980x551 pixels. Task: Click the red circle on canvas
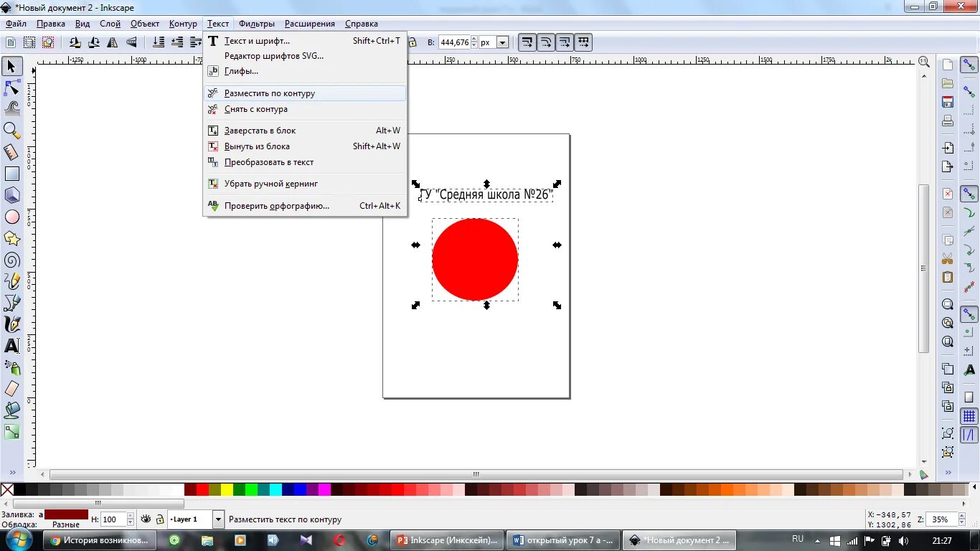[x=475, y=259]
